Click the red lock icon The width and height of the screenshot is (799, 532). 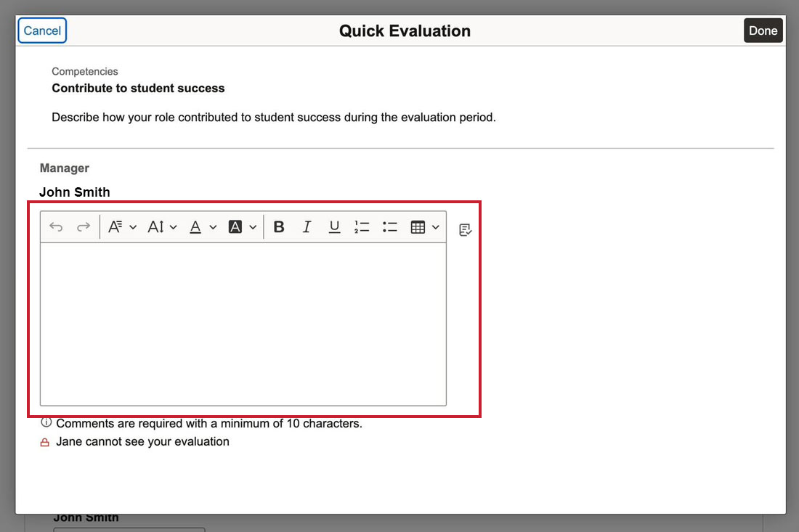pos(45,443)
